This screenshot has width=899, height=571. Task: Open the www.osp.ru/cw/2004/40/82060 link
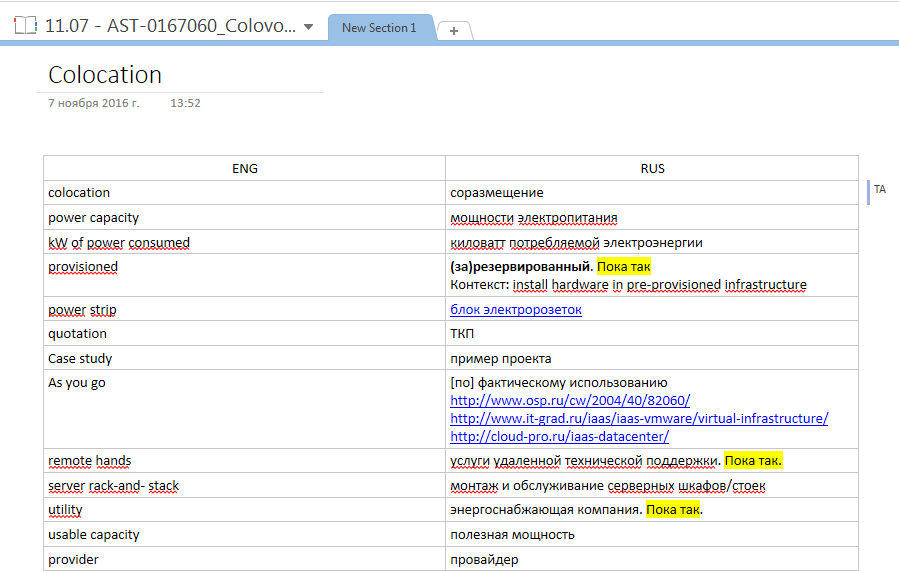570,400
